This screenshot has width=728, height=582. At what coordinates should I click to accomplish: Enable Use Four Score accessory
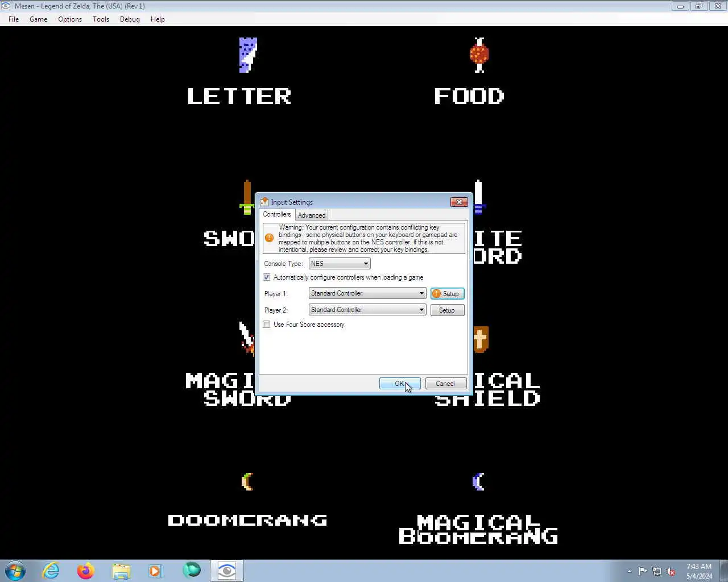click(x=267, y=325)
